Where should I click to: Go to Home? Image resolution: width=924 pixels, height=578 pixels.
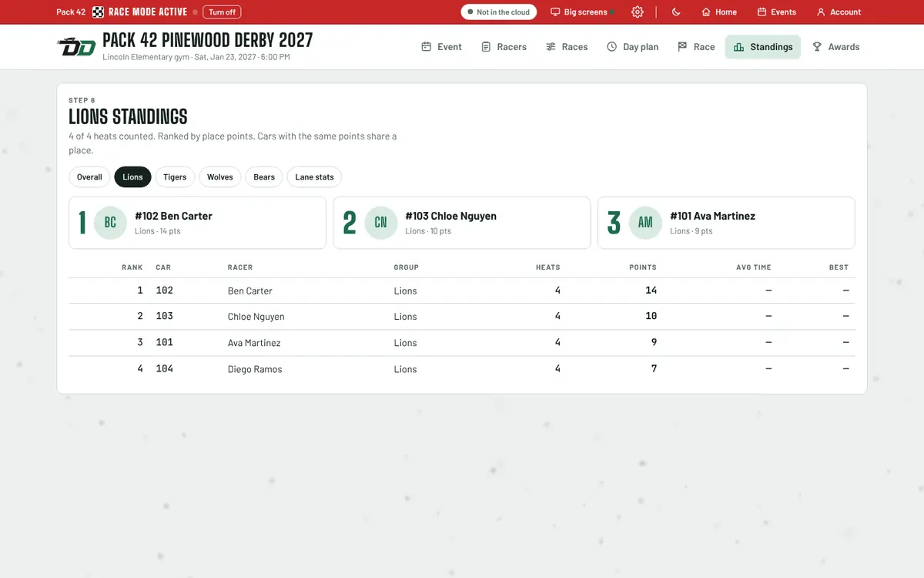pos(719,12)
